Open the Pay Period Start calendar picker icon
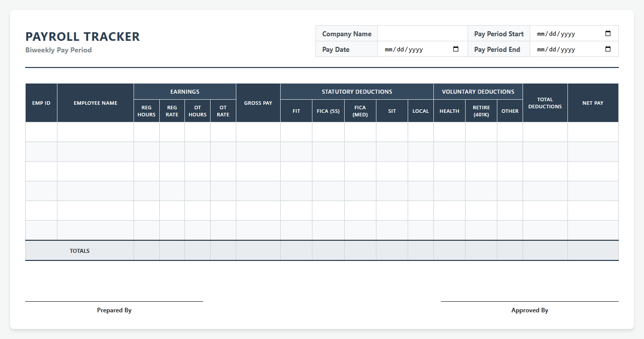644x339 pixels. [x=608, y=34]
